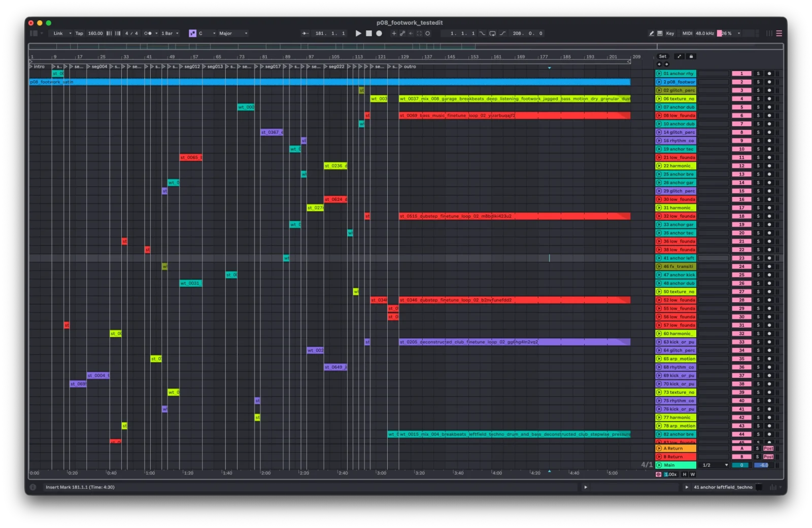The height and width of the screenshot is (528, 812).
Task: Open the root note C dropdown
Action: tap(207, 33)
